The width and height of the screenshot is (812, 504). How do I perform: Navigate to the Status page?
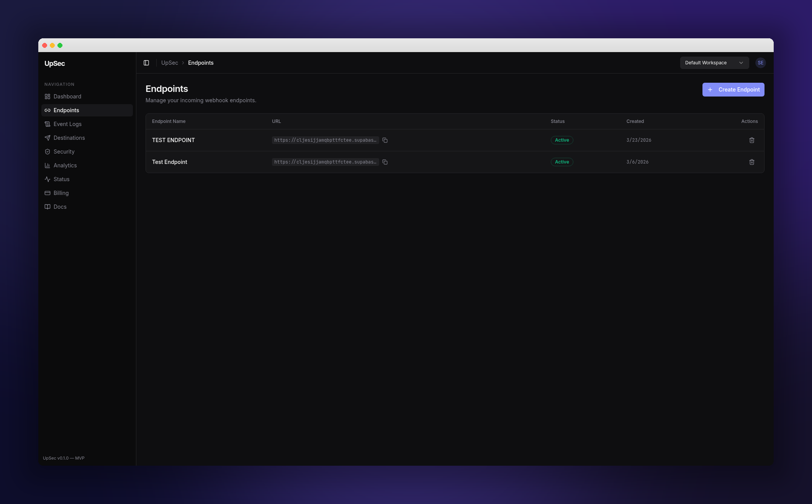(61, 179)
